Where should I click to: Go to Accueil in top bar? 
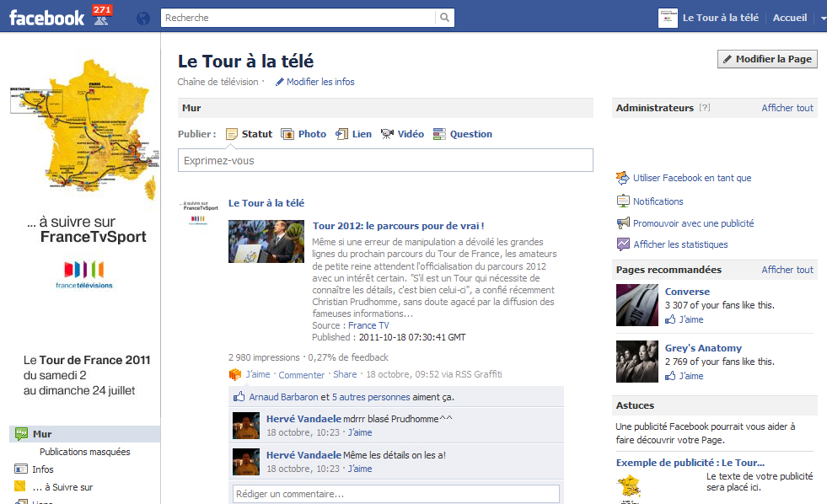coord(790,18)
